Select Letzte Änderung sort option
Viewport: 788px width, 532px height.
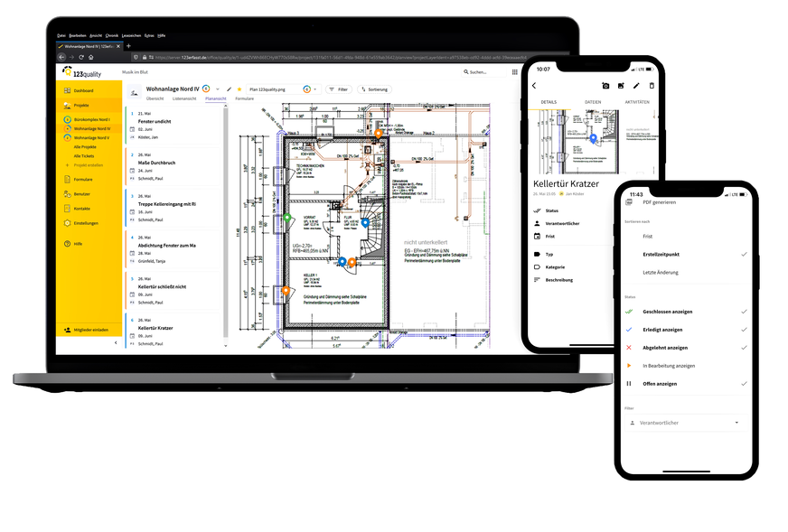coord(661,272)
